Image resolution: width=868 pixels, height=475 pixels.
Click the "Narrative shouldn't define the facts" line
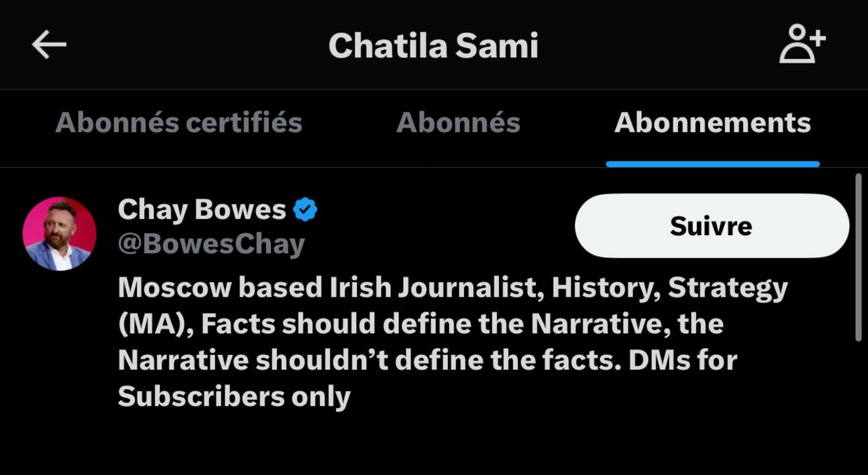coord(369,360)
